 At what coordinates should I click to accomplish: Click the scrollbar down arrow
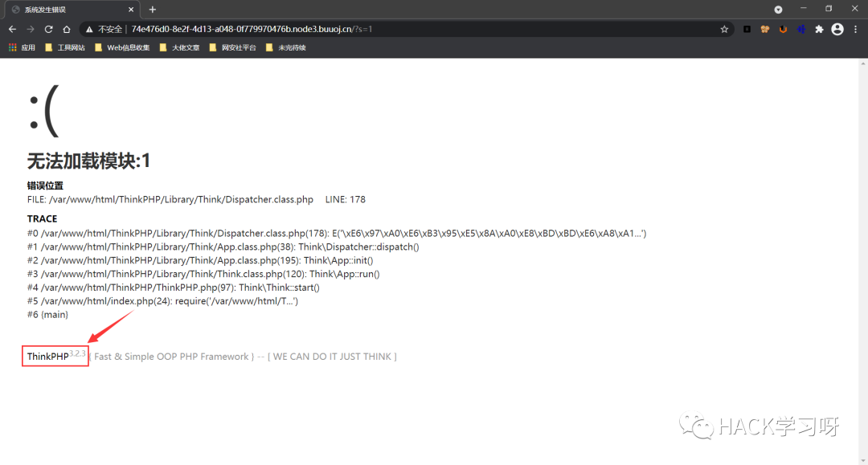tap(863, 460)
